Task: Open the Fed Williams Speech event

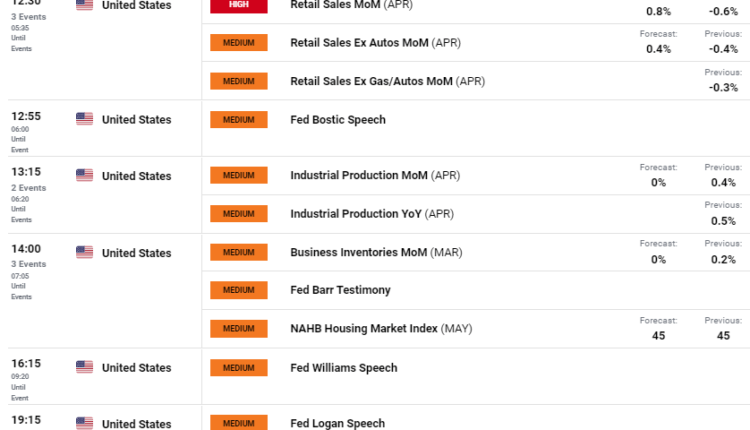Action: click(x=343, y=368)
